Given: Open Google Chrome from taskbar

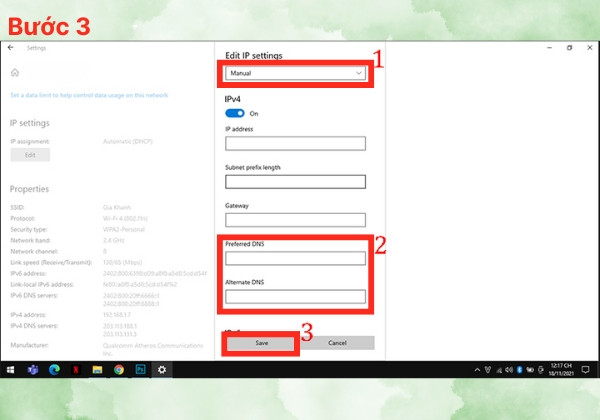Looking at the screenshot, I should pos(119,370).
